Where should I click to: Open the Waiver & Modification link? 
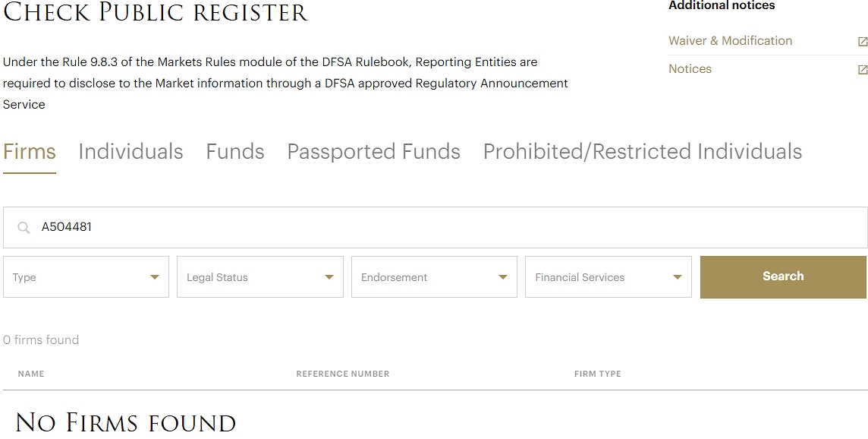[x=730, y=41]
